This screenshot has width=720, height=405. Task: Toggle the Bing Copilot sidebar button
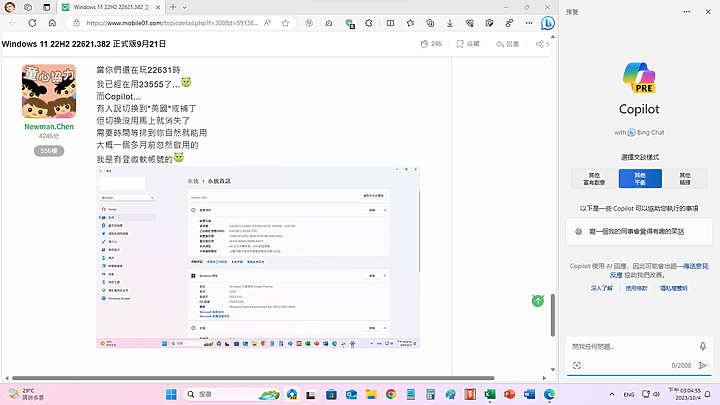[x=547, y=23]
